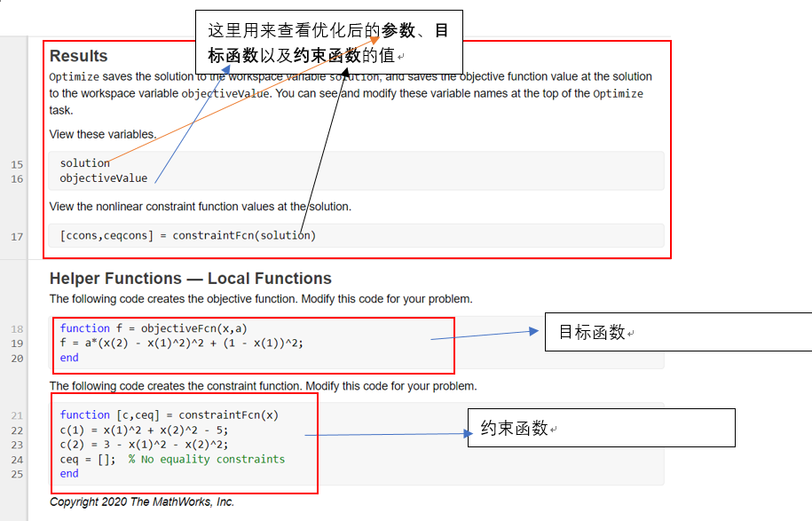Click code line 16 'objectiveValue'
The height and width of the screenshot is (521, 812).
pos(104,178)
